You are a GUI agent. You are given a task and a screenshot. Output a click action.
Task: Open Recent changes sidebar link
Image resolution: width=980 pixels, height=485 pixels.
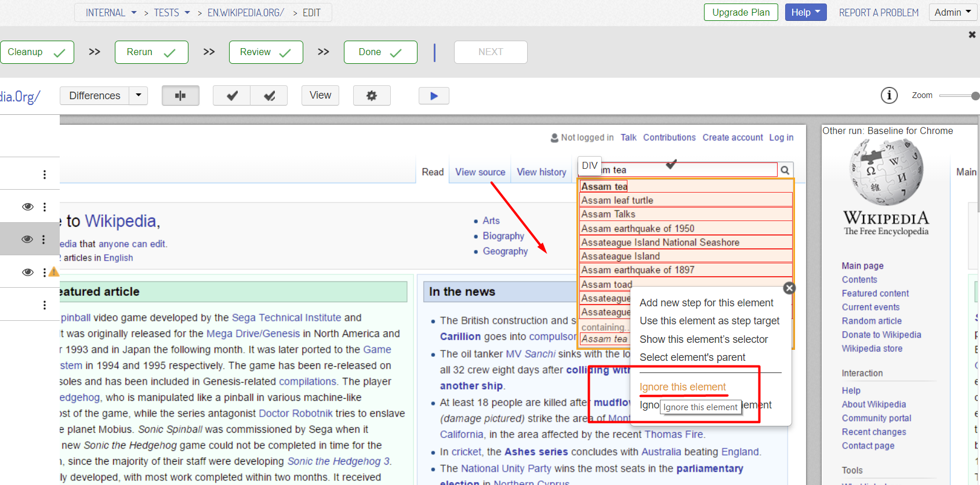(x=874, y=432)
